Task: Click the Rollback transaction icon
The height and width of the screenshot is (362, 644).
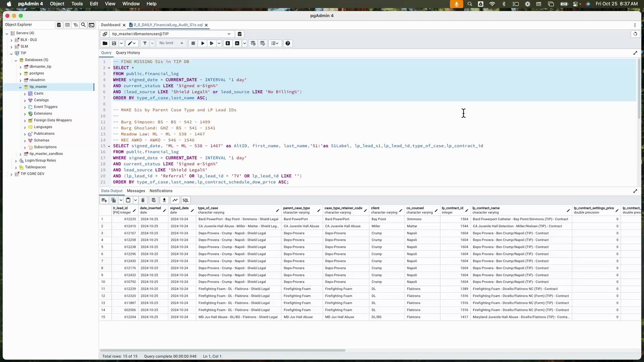Action: pyautogui.click(x=262, y=43)
